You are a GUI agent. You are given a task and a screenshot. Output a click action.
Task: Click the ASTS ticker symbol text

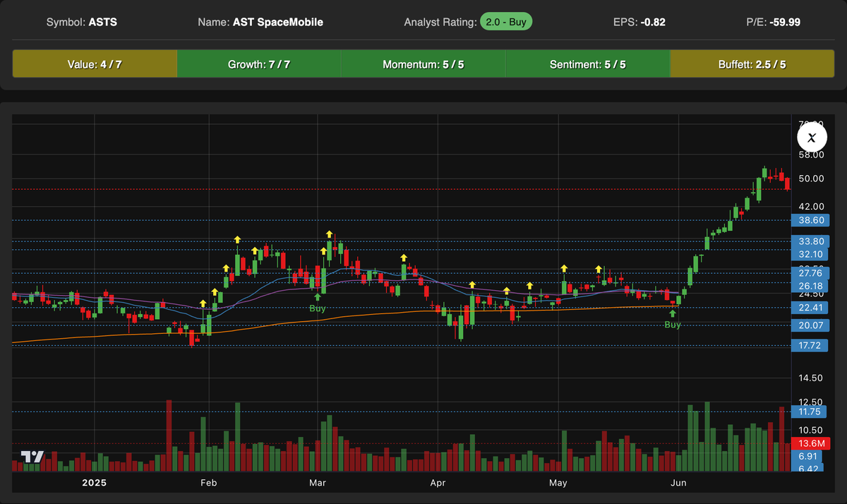(x=103, y=22)
